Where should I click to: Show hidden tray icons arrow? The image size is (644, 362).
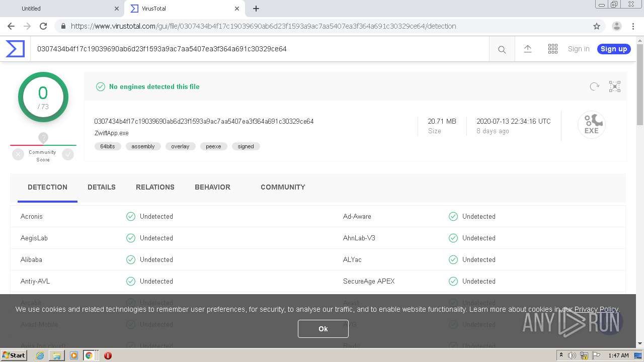click(561, 355)
